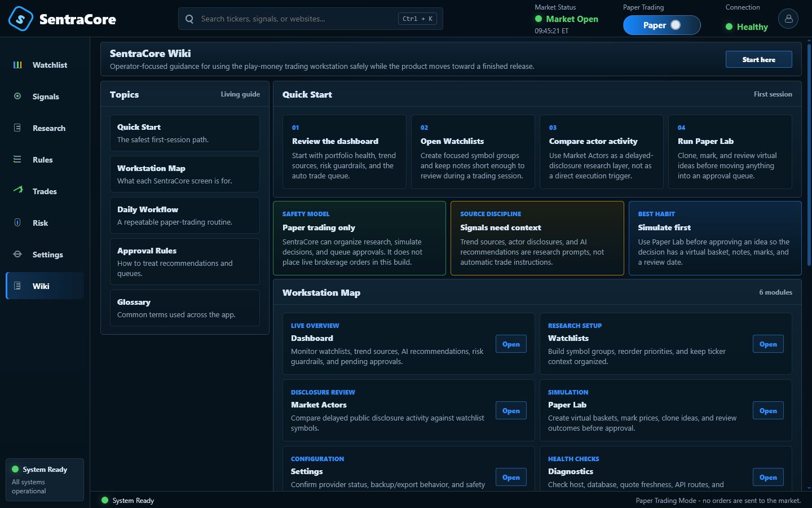The height and width of the screenshot is (508, 812).
Task: Click the Wiki book icon in sidebar
Action: (x=17, y=286)
